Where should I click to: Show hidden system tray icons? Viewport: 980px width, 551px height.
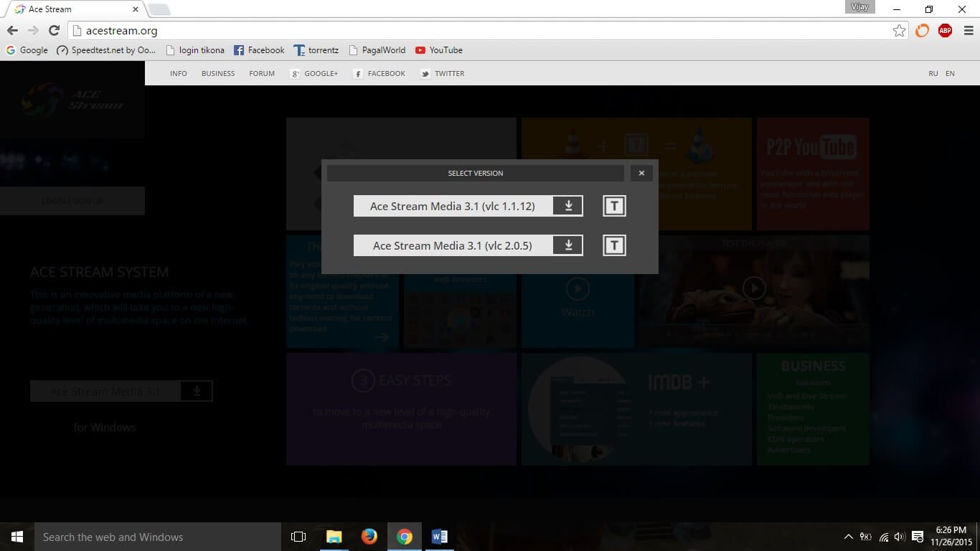(848, 537)
